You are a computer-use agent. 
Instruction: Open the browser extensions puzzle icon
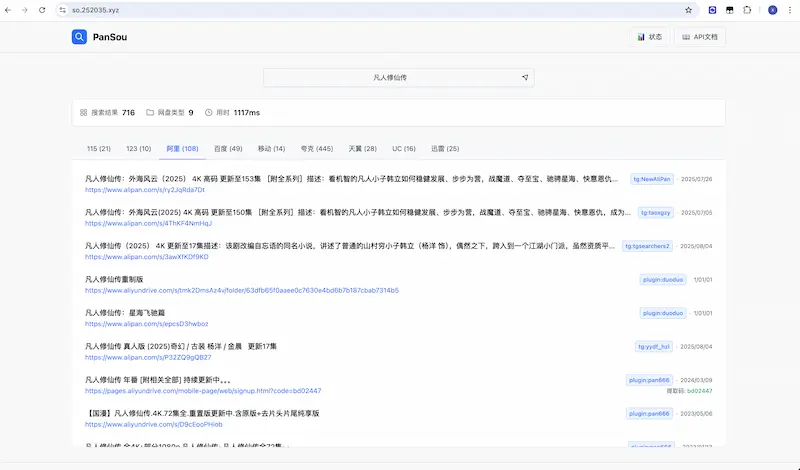pyautogui.click(x=747, y=10)
